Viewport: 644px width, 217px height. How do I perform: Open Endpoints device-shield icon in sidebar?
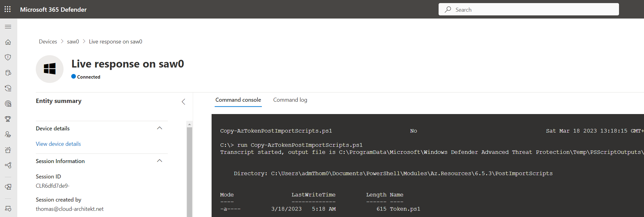(x=8, y=209)
